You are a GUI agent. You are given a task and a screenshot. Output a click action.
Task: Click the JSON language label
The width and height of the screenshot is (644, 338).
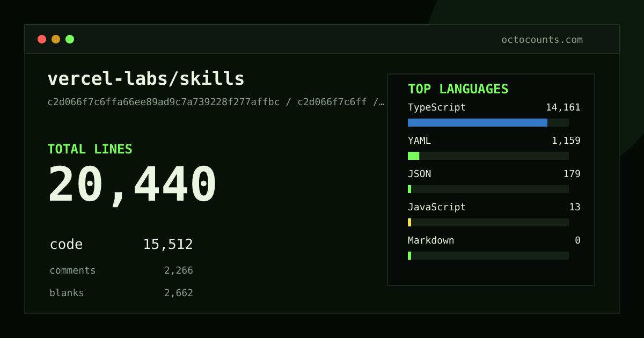[x=419, y=174]
